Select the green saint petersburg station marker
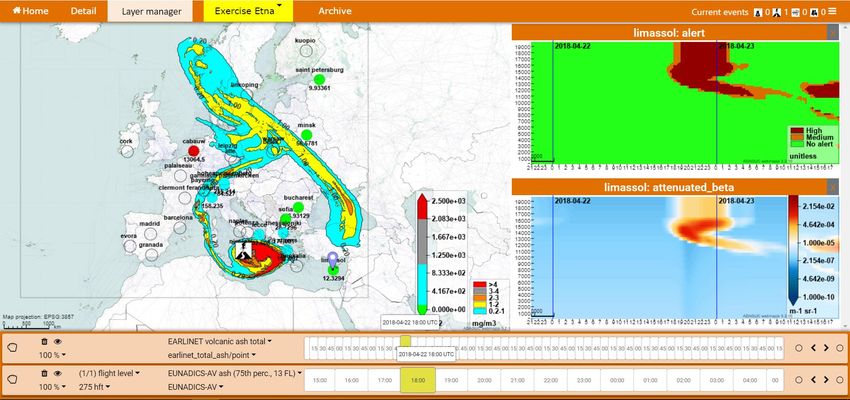Viewport: 850px width, 400px height. pos(319,79)
